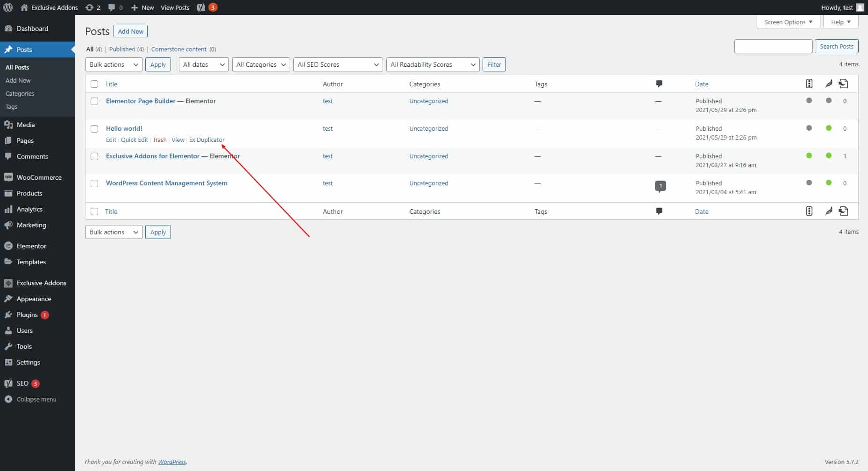The width and height of the screenshot is (868, 471).
Task: Click the Elementor sidebar icon
Action: click(x=8, y=246)
